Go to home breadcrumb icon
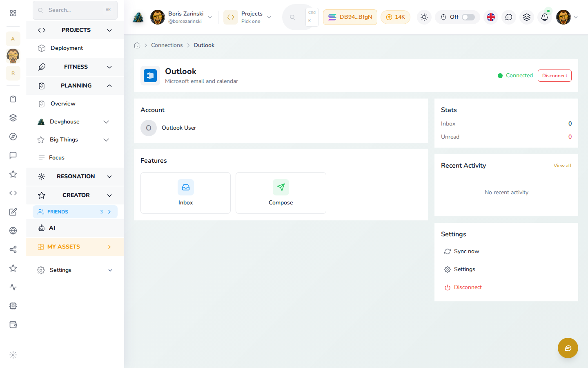Screen dimensions: 588x368 coord(137,45)
